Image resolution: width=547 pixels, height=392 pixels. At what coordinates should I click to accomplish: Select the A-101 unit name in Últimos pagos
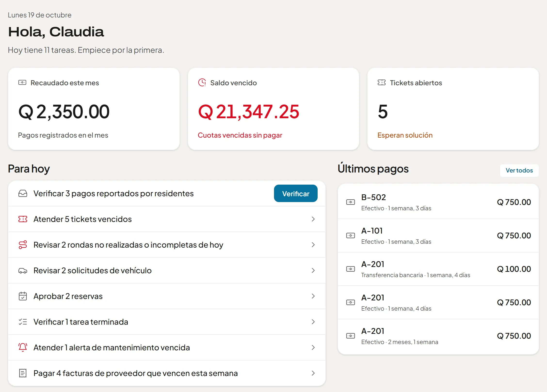[x=372, y=231]
